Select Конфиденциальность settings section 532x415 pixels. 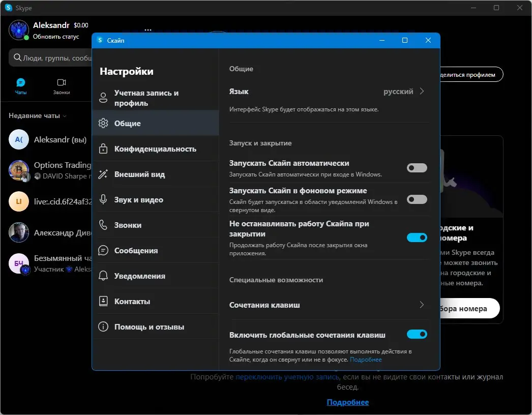156,149
